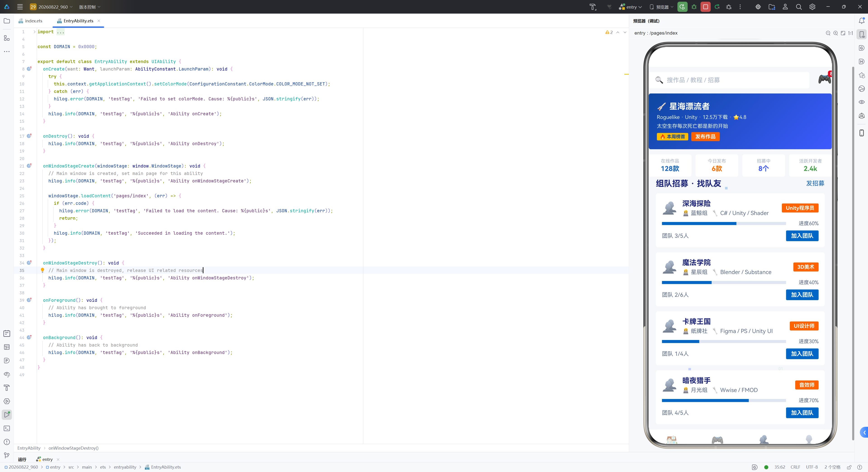Open the toolbar more-actions vertical dots
Screen dimensions: 868x472
coord(740,7)
